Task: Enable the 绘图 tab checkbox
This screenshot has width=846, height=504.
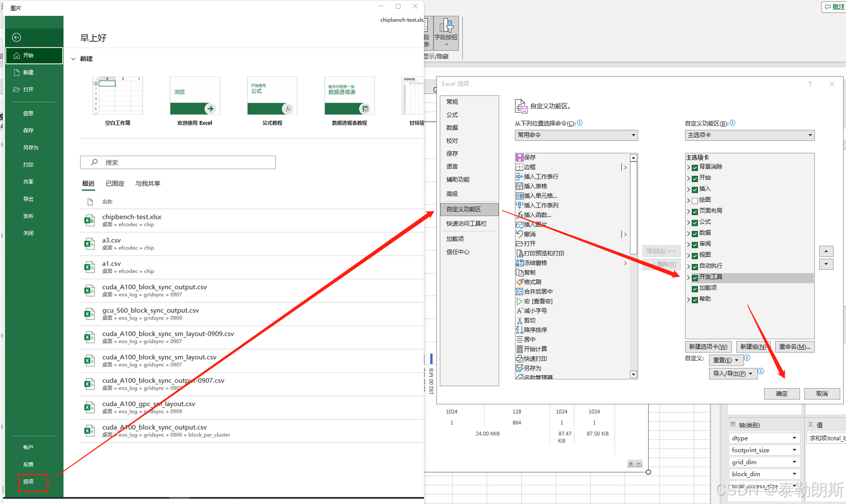Action: [x=695, y=201]
